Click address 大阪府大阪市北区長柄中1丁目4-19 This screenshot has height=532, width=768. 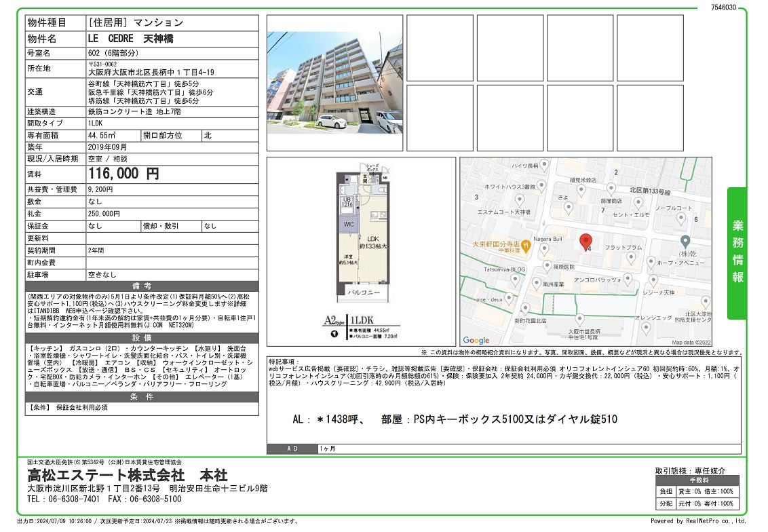(x=151, y=72)
